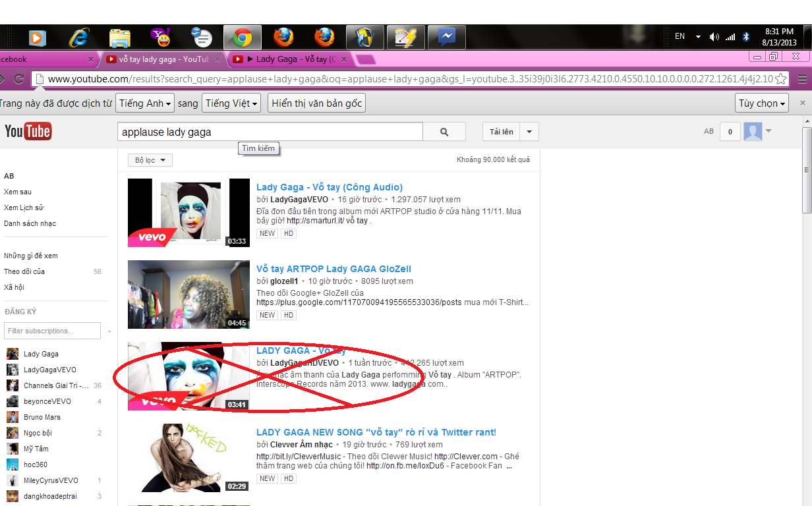812x506 pixels.
Task: Click the 'Tải lên' upload button
Action: tap(501, 132)
